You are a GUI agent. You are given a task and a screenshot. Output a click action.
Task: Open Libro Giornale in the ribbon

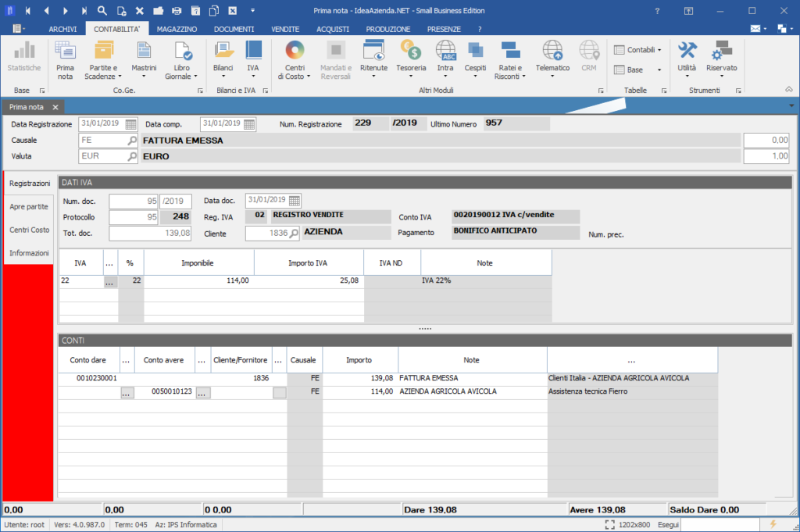[181, 60]
